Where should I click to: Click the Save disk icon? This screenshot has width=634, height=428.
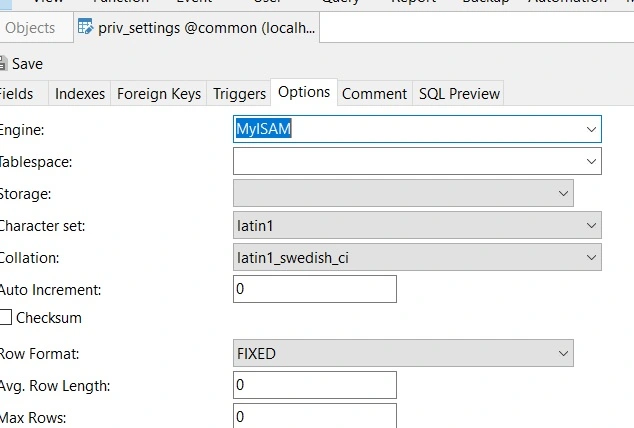coord(3,64)
